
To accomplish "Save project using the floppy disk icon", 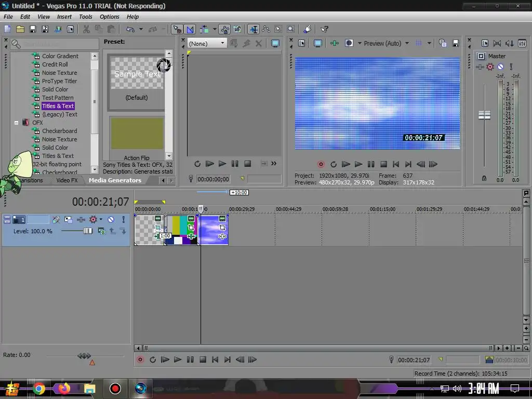I will (33, 29).
